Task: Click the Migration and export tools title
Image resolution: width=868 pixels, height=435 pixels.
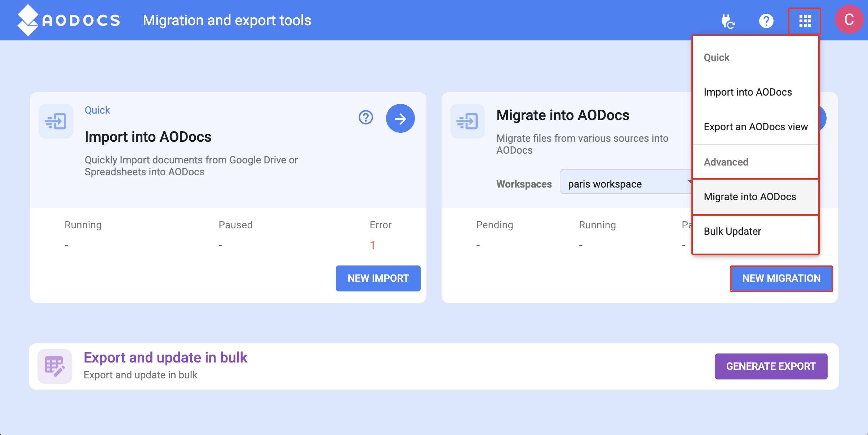Action: click(x=227, y=20)
